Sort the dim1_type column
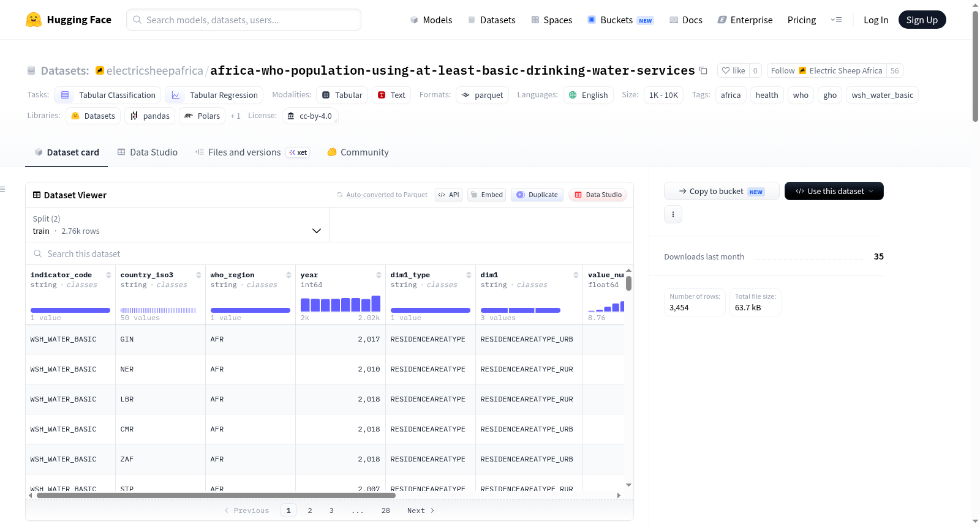Viewport: 980px width, 527px height. pyautogui.click(x=469, y=275)
